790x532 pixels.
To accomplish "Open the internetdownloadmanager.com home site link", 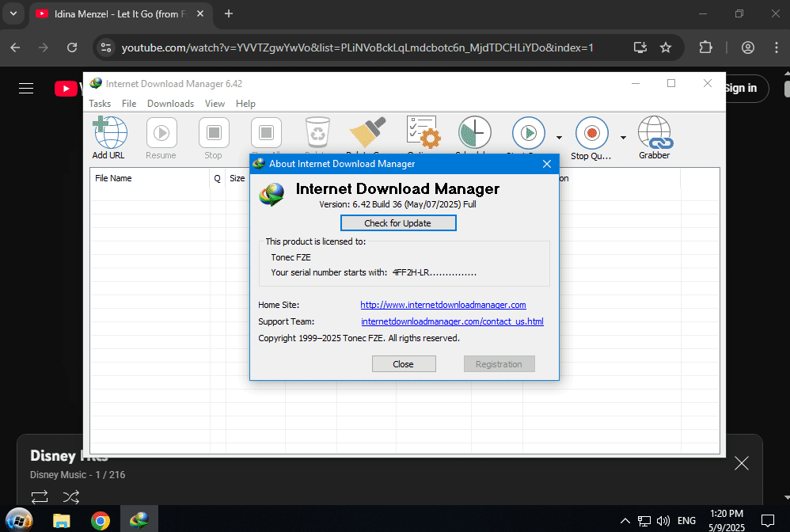I will (x=442, y=305).
